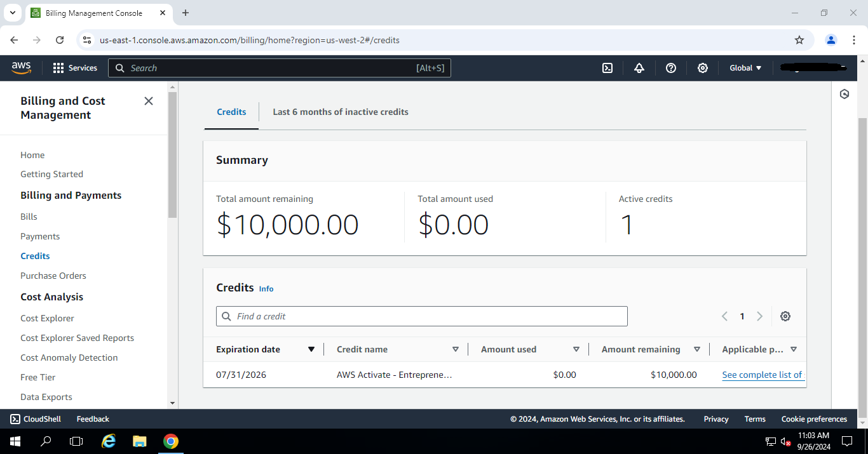Open Windows taskbar search
This screenshot has width=868, height=454.
(46, 441)
